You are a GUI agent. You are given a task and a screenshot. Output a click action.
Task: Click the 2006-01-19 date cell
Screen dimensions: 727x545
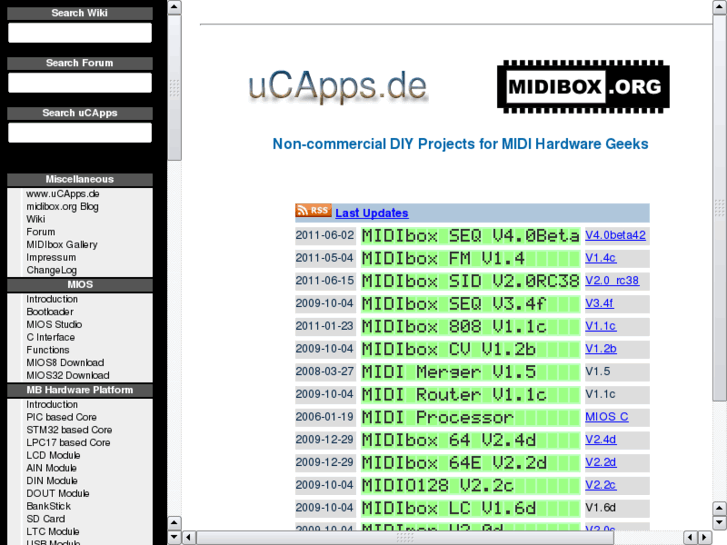click(x=325, y=417)
